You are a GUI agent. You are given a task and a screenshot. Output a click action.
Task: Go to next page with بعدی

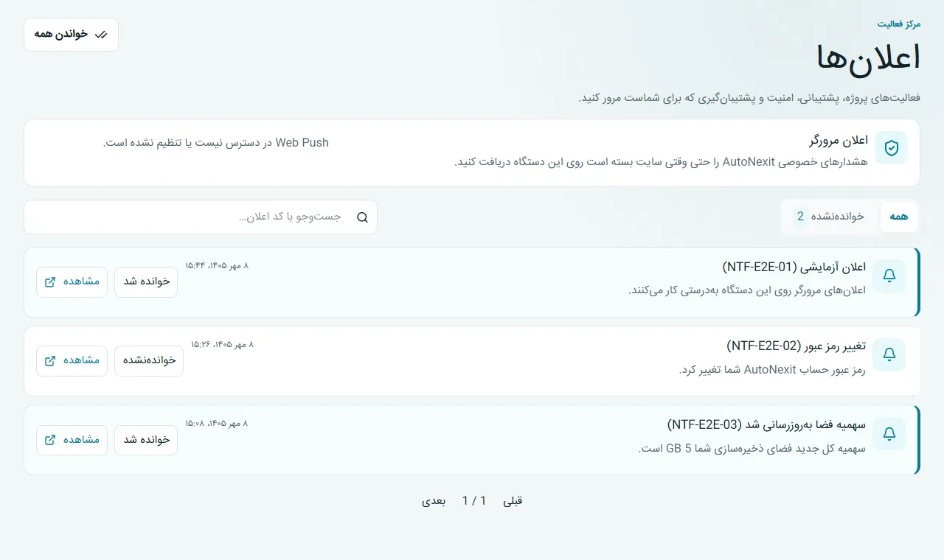[434, 501]
